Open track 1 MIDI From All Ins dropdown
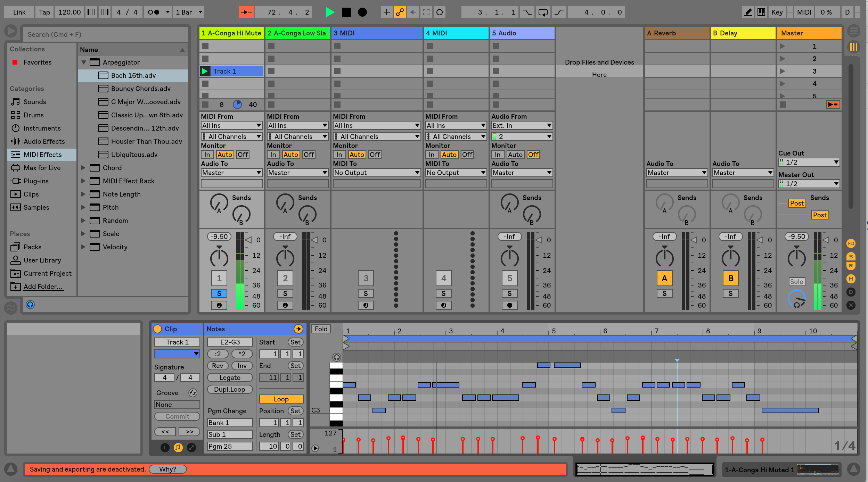This screenshot has height=482, width=868. pos(231,125)
